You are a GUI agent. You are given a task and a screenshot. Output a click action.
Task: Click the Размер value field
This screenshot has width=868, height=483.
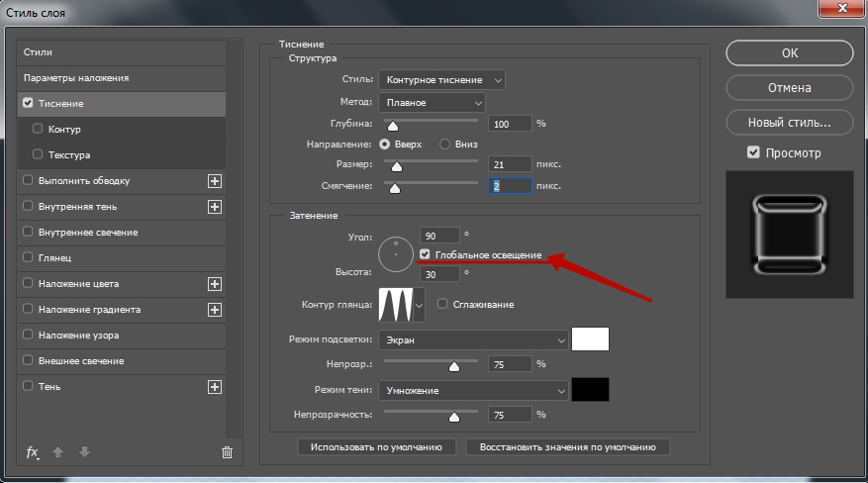tap(510, 164)
